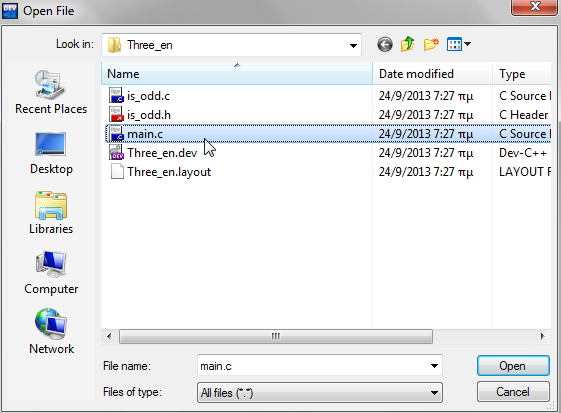
Task: Expand the Look in folder dropdown
Action: pos(353,45)
